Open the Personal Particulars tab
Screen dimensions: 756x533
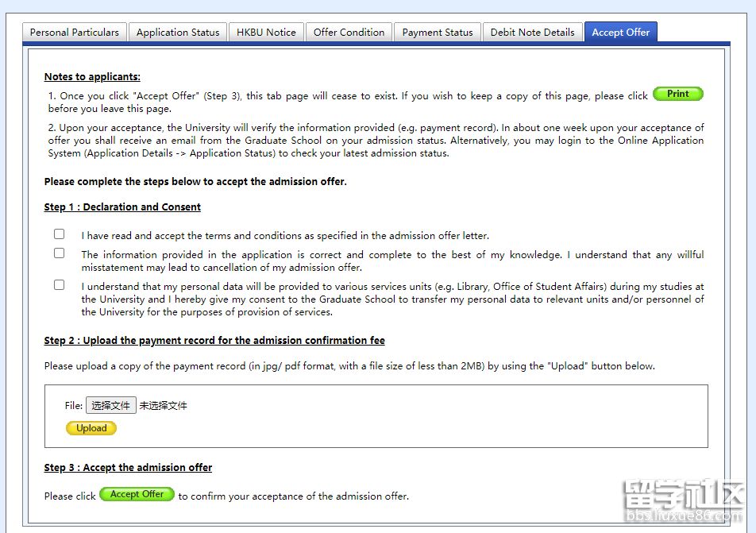[x=75, y=33]
